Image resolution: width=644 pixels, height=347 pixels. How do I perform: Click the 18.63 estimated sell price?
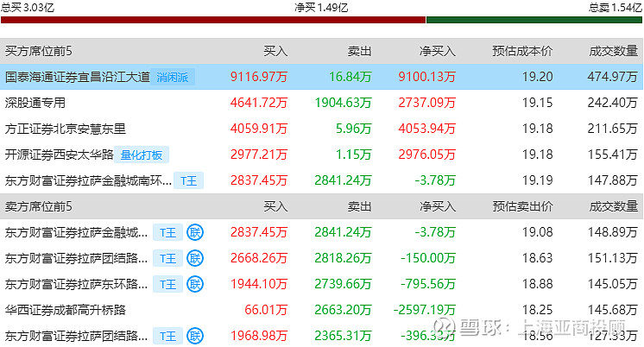537,258
